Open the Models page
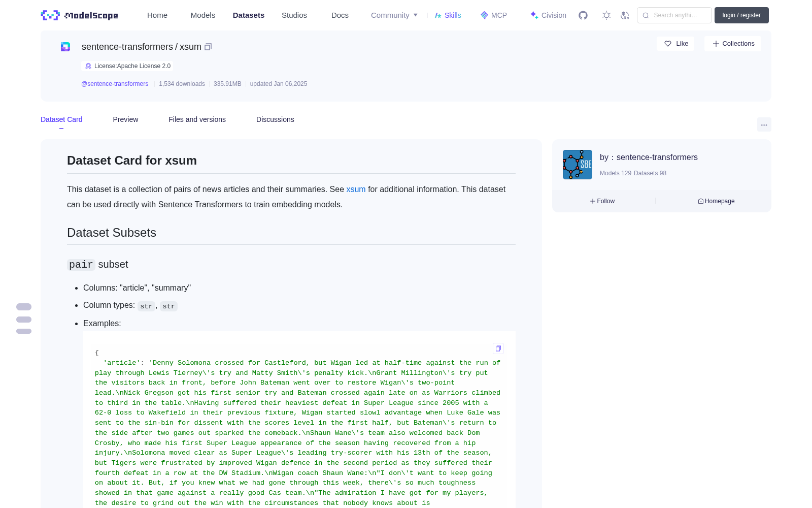The height and width of the screenshot is (508, 812). [203, 15]
